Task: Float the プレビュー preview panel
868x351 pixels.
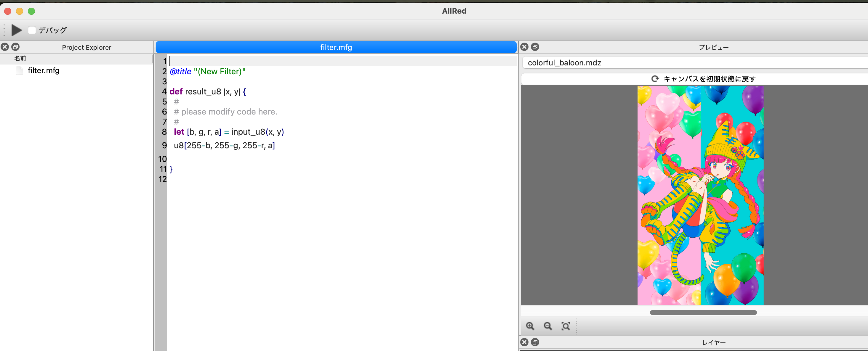Action: [x=535, y=47]
